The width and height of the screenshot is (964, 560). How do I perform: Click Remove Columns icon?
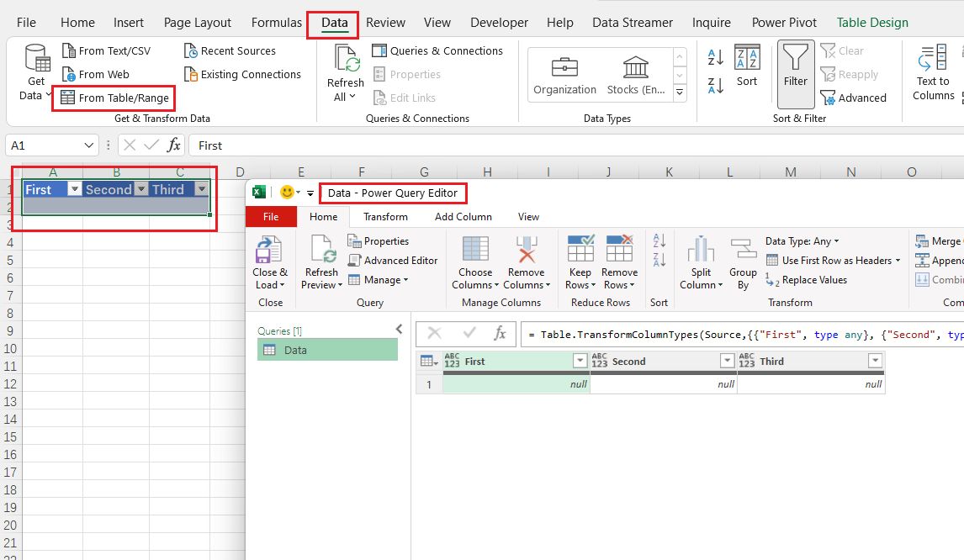[x=527, y=249]
